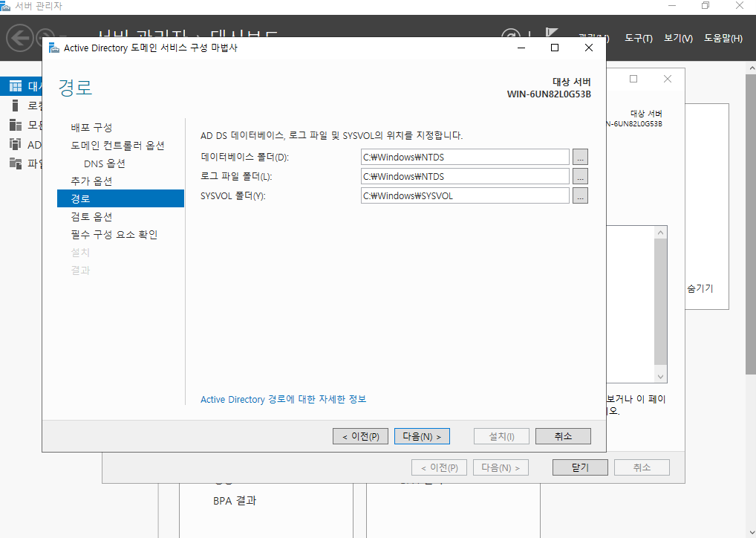The image size is (756, 538).
Task: Select the 추가 옵션 step
Action: [91, 181]
